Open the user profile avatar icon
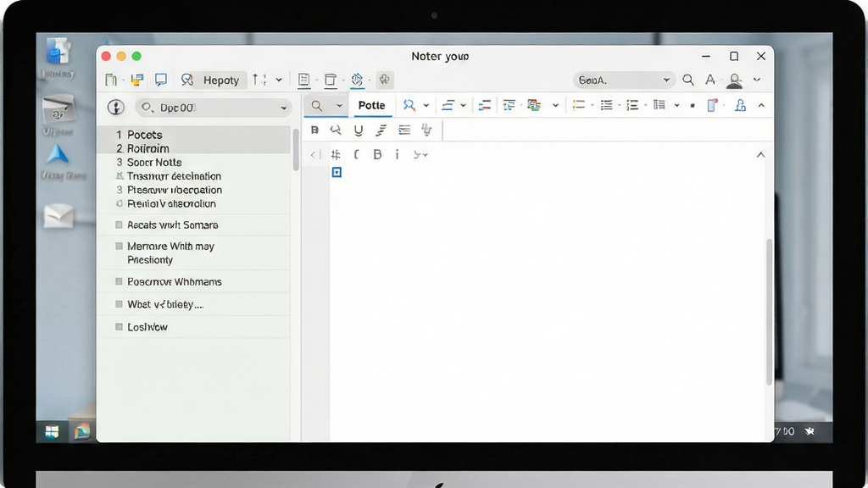This screenshot has width=868, height=488. click(735, 80)
